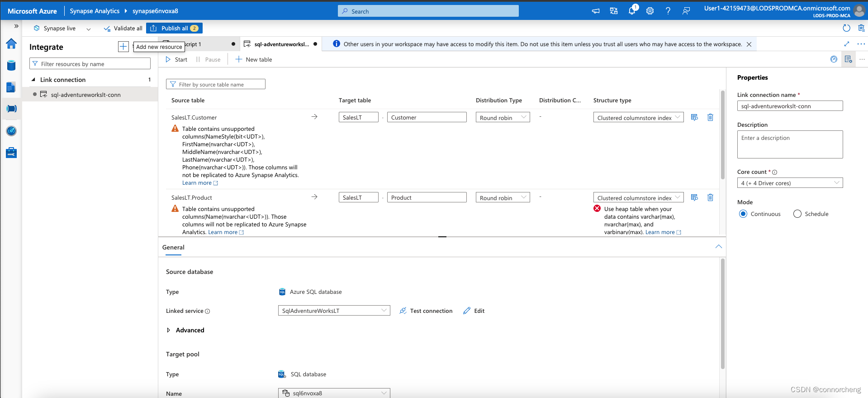
Task: Click the user account avatar
Action: point(859,11)
